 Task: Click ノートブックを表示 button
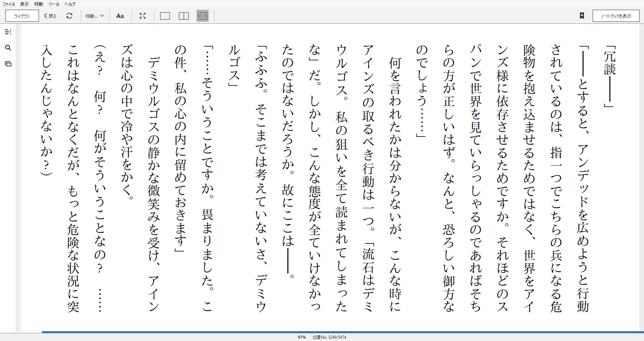[x=616, y=16]
